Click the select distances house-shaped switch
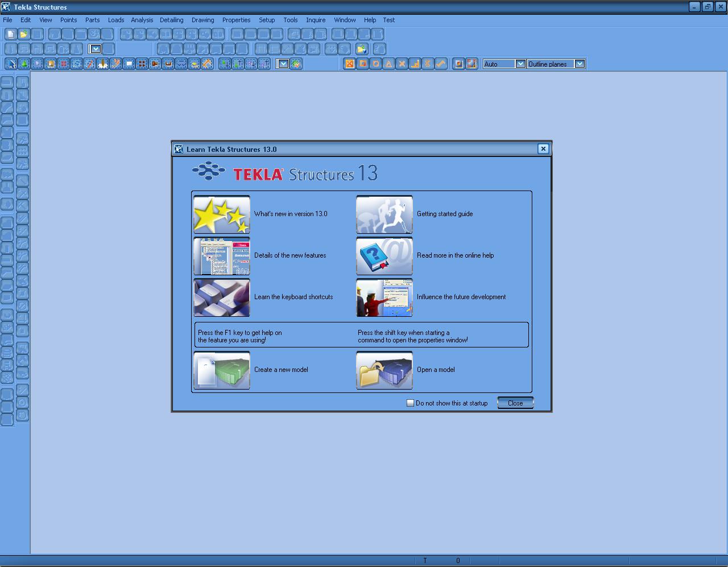 pyautogui.click(x=208, y=64)
